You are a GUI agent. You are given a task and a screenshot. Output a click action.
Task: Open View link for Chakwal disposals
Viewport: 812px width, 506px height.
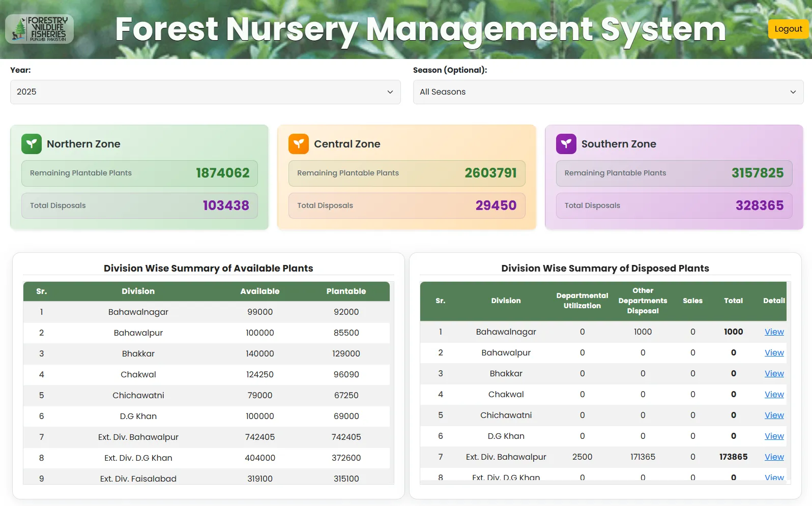[774, 395]
